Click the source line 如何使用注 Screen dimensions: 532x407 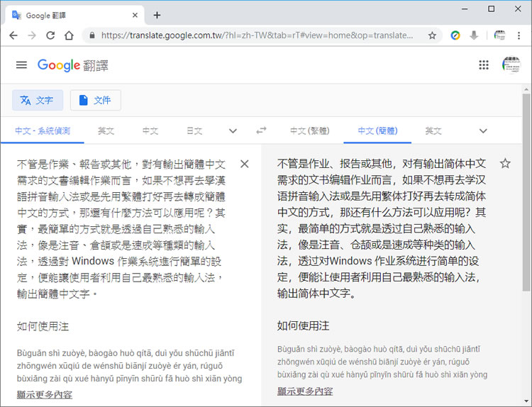(43, 326)
